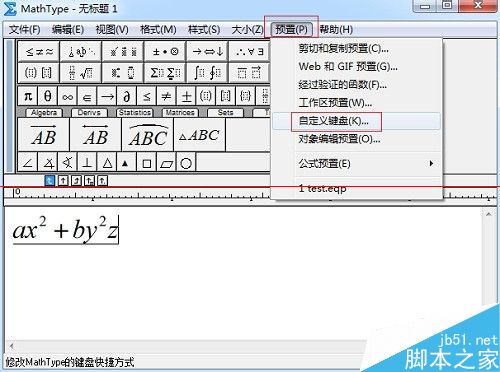Open recent file 1 test.eqp
Image resolution: width=500 pixels, height=372 pixels.
(357, 189)
